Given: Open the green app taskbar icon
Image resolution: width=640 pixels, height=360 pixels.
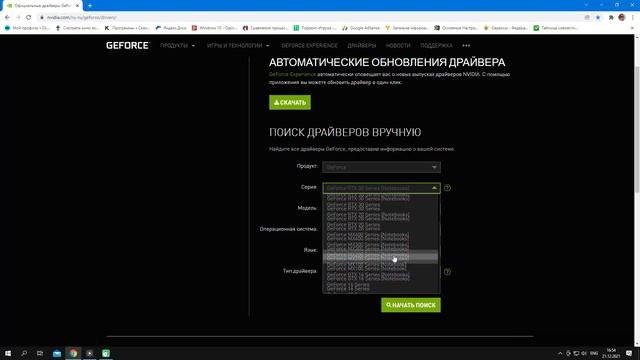Looking at the screenshot, I should pos(106,353).
